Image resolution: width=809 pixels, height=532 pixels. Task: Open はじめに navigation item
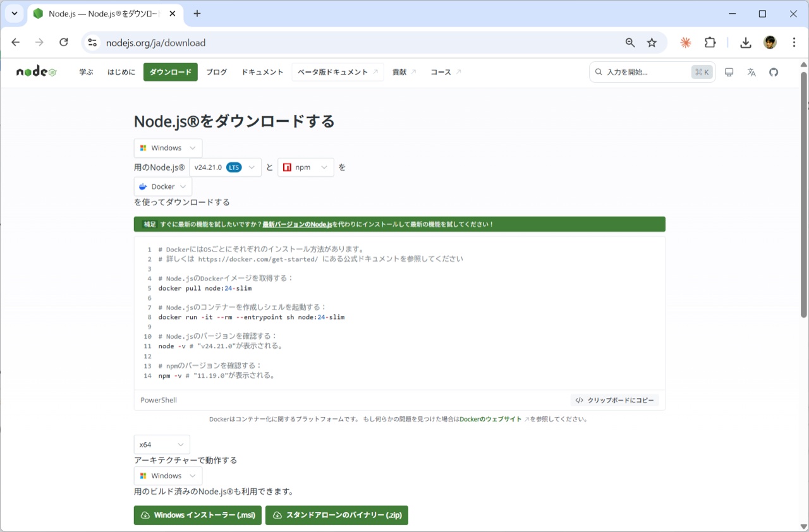point(121,72)
